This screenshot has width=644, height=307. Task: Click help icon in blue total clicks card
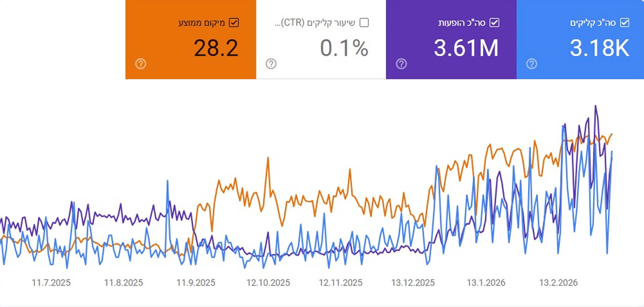pos(531,64)
